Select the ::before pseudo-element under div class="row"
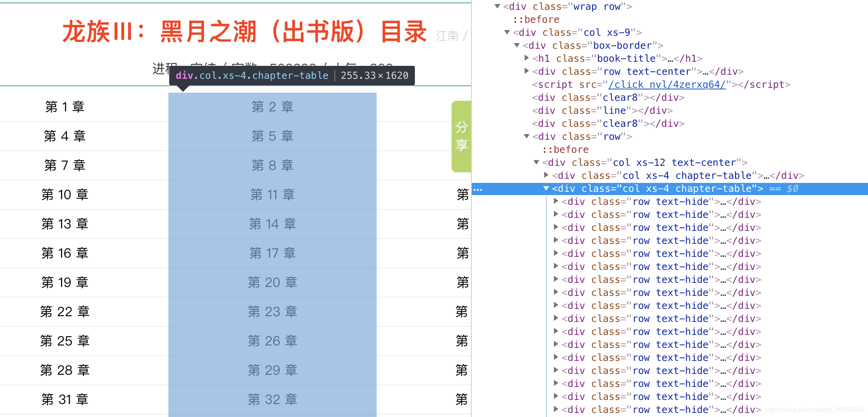The width and height of the screenshot is (868, 417). coord(565,150)
